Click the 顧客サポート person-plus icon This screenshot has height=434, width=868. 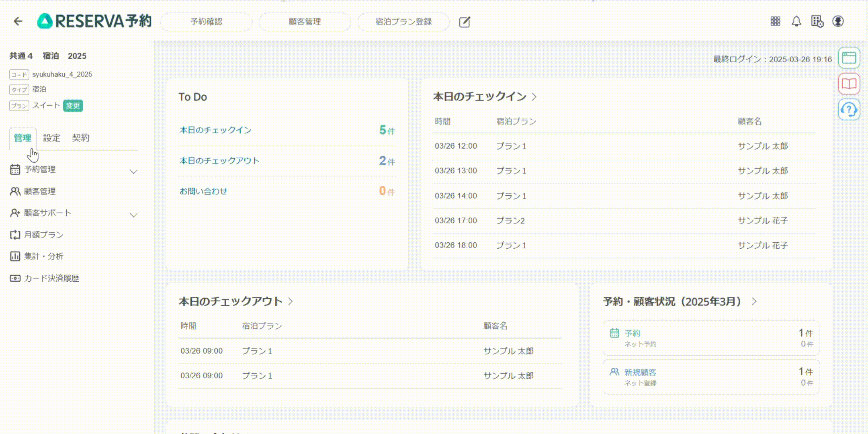click(15, 213)
